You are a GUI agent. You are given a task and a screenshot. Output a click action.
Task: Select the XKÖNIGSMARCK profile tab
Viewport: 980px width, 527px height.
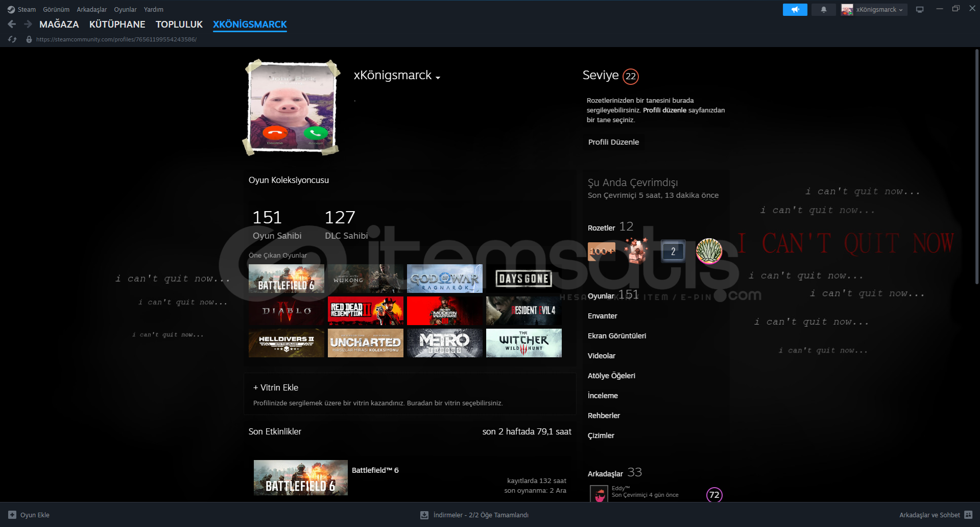[x=250, y=24]
